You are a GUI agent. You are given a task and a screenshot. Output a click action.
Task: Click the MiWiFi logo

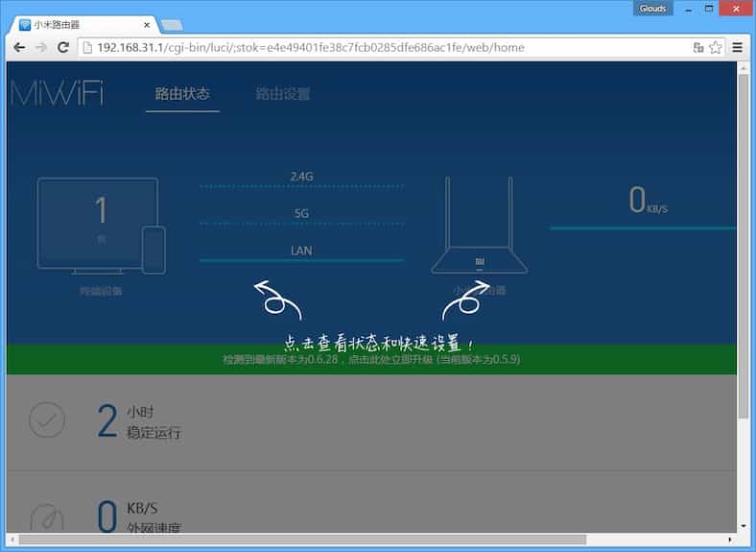pos(58,94)
